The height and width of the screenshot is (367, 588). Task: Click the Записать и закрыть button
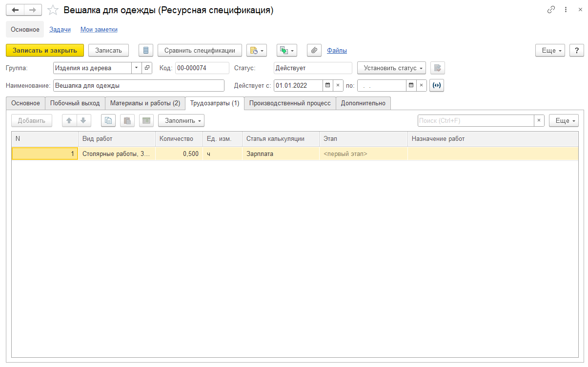point(45,50)
